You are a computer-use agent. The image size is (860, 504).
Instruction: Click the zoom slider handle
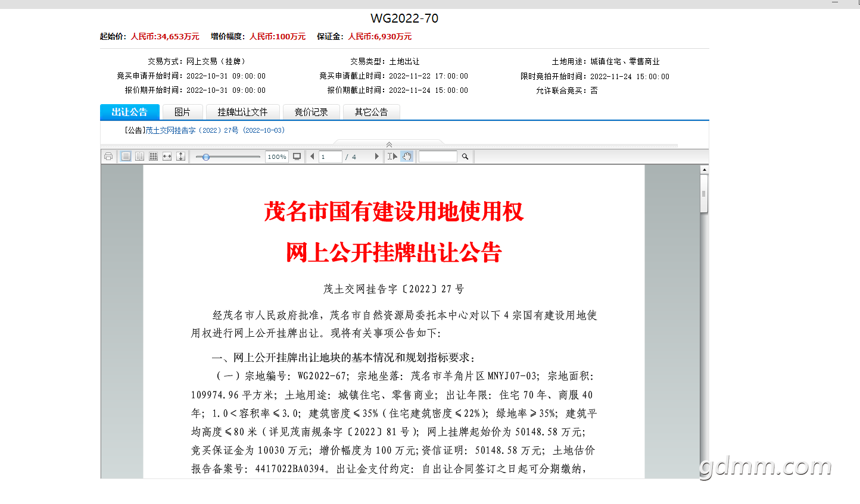pyautogui.click(x=206, y=157)
